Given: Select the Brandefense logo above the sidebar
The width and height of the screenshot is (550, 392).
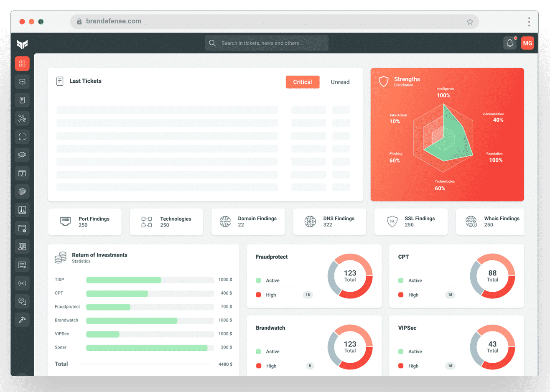Looking at the screenshot, I should (22, 45).
